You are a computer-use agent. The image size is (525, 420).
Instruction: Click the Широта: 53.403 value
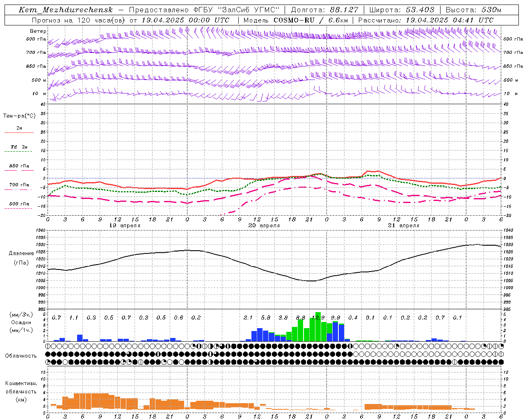coord(402,10)
